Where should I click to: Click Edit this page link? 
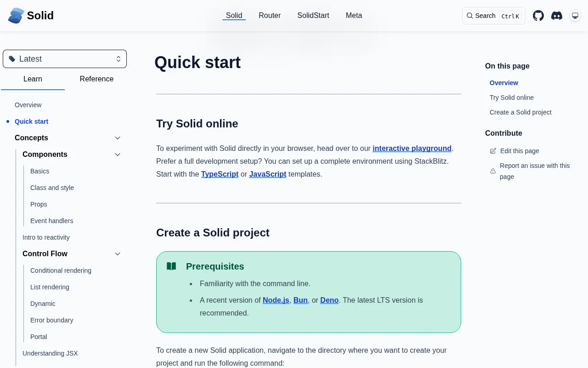tap(520, 151)
